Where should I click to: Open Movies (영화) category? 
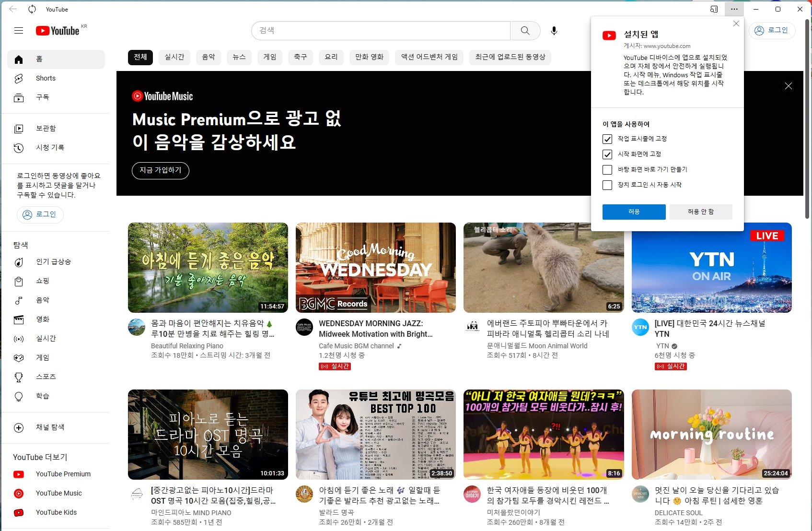click(56, 319)
